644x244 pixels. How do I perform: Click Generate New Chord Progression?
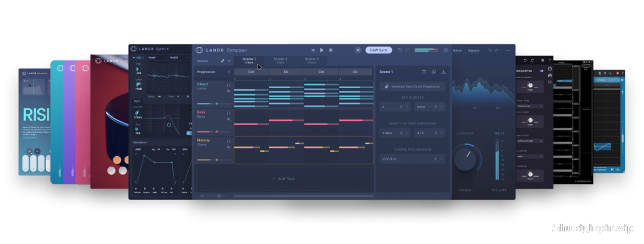pyautogui.click(x=413, y=87)
